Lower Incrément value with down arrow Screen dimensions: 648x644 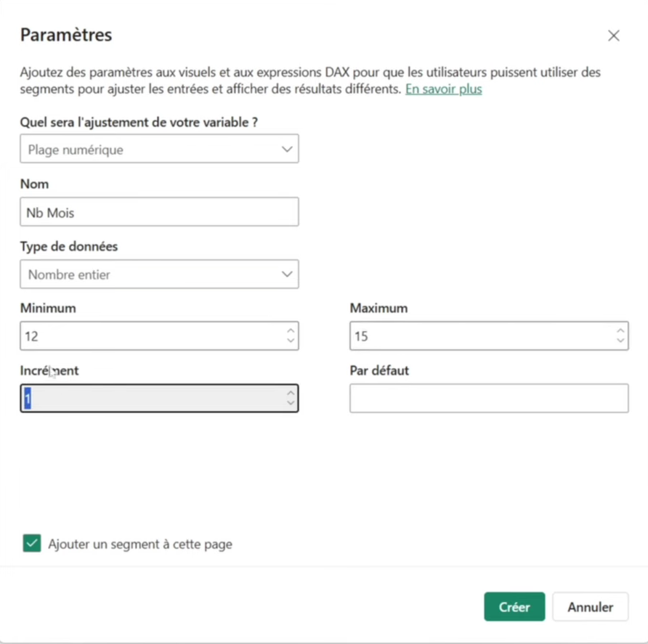click(x=291, y=403)
